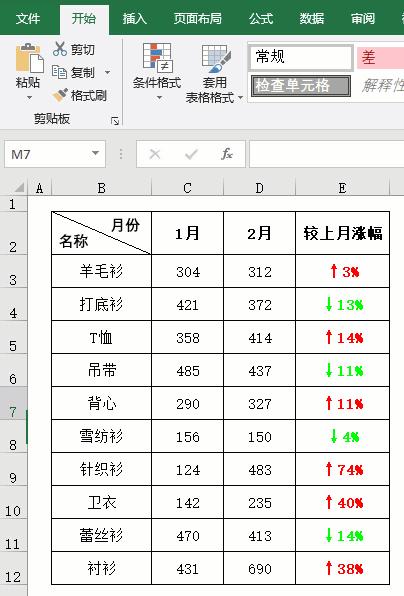
Task: Select column D header
Action: [259, 188]
